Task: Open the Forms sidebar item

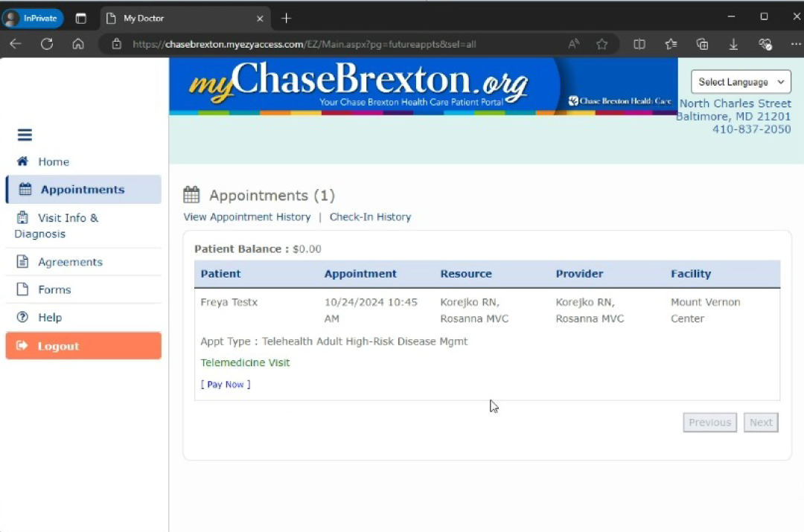Action: click(x=54, y=289)
